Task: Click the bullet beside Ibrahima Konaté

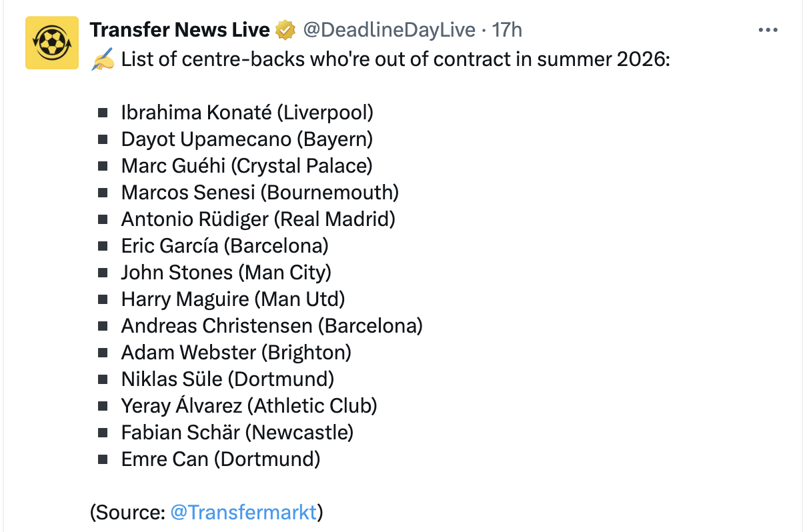Action: [x=103, y=113]
